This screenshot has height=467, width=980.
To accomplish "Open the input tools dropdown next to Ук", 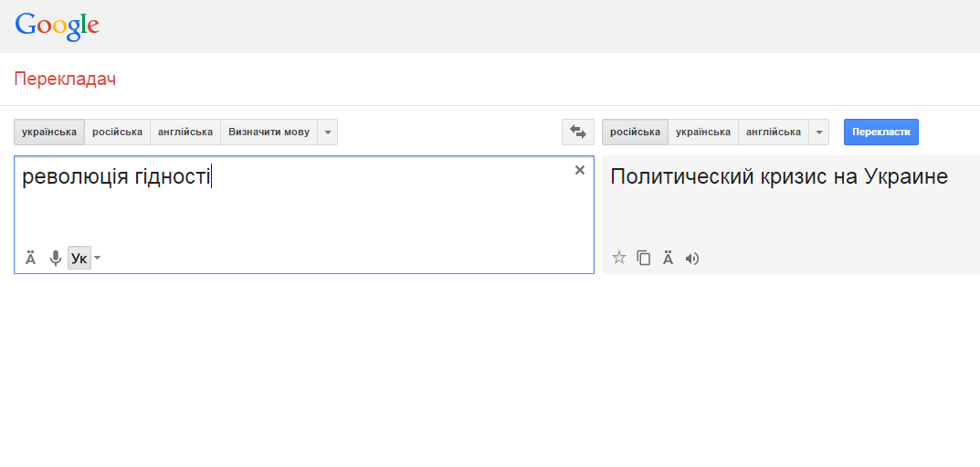I will pyautogui.click(x=98, y=259).
